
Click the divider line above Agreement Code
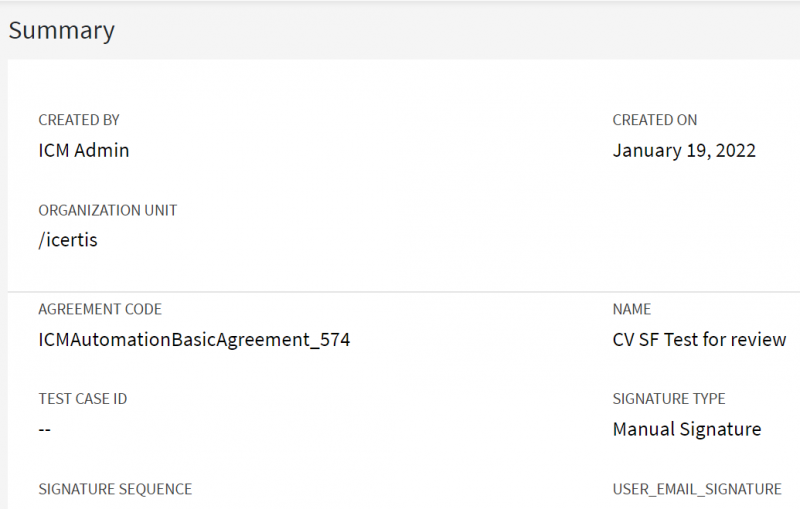400,292
